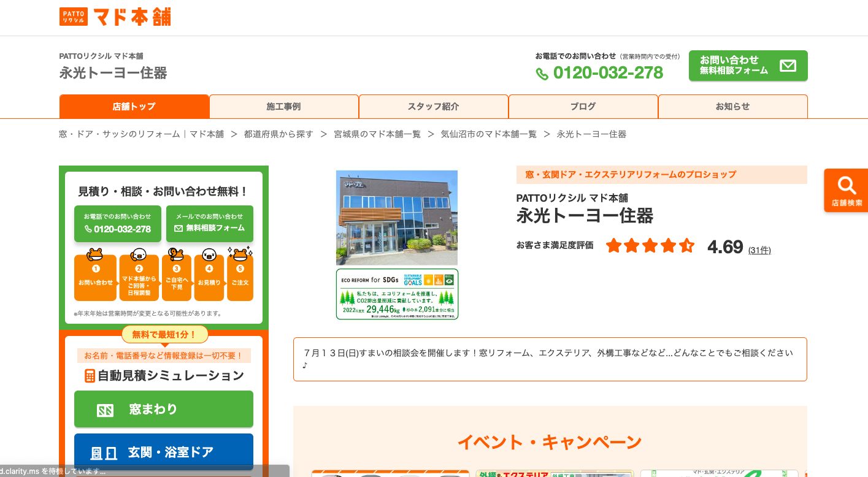Follow the 都道府県から探す breadcrumb link
The image size is (868, 477).
(278, 134)
